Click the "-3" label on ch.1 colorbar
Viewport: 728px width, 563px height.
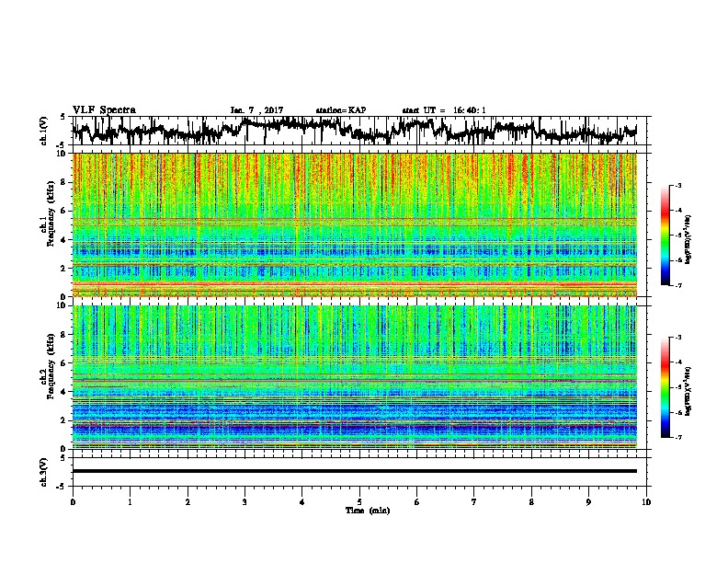point(677,185)
